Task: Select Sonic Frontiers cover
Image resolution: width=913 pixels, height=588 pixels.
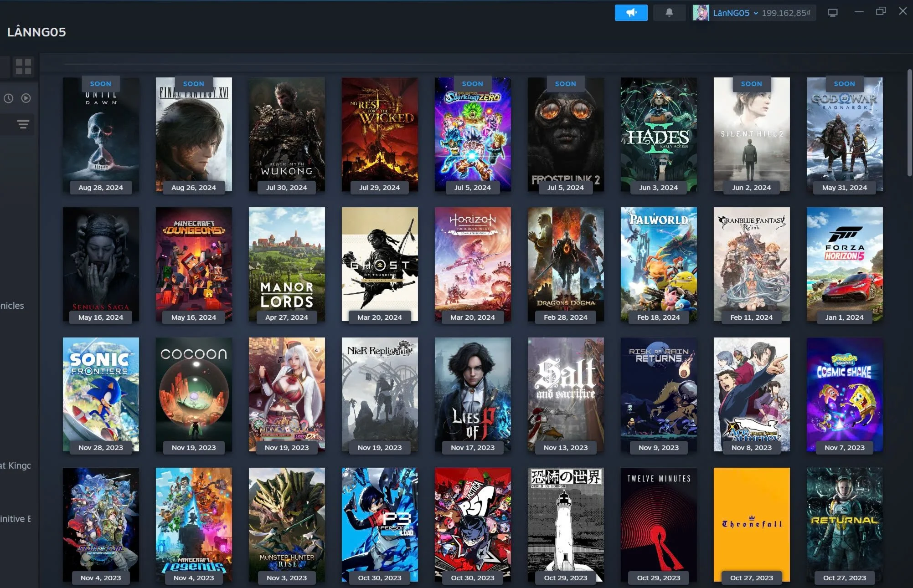Action: pos(101,394)
